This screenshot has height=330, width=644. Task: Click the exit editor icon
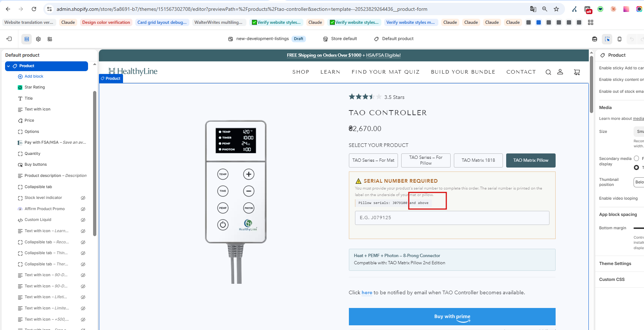9,39
